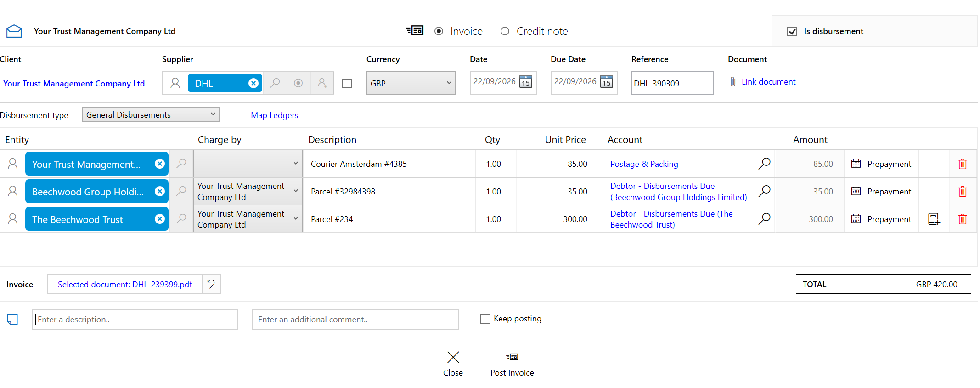The height and width of the screenshot is (388, 980).
Task: Open the Date calendar picker
Action: (526, 82)
